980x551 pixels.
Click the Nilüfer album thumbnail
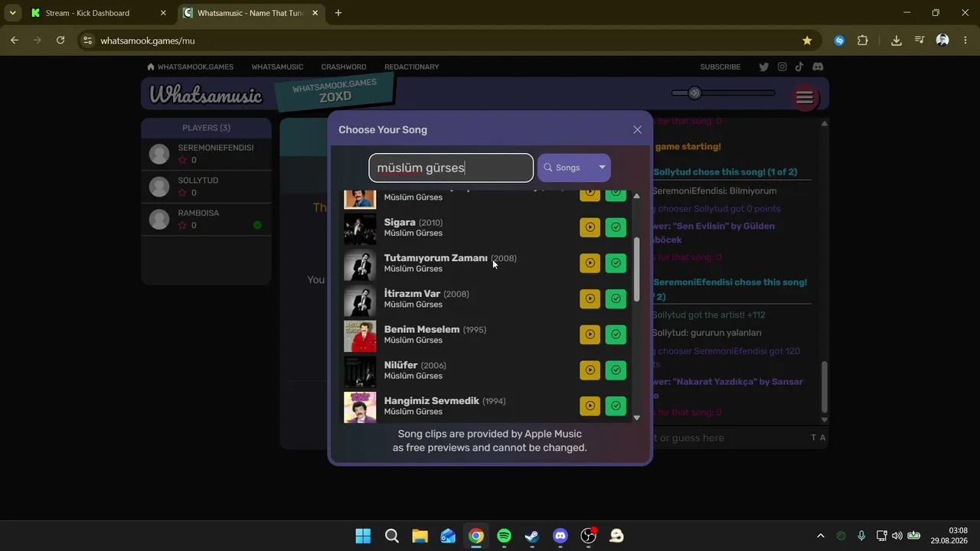[360, 370]
